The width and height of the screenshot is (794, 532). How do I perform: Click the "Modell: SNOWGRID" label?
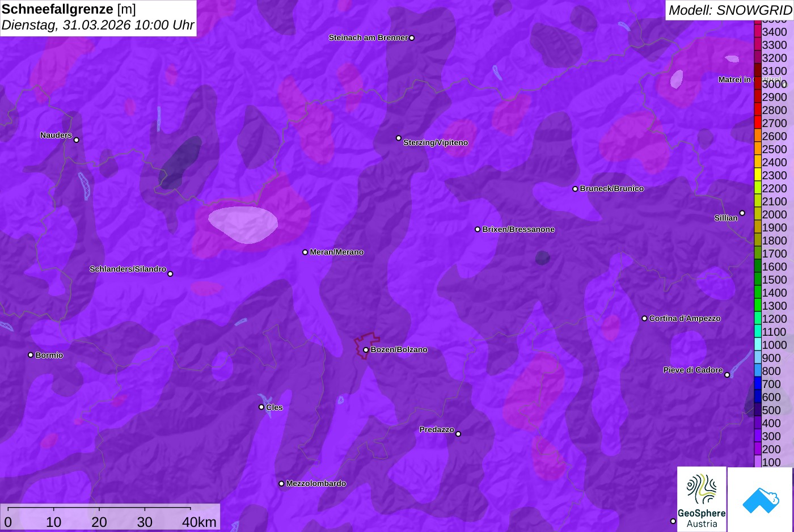pyautogui.click(x=730, y=10)
